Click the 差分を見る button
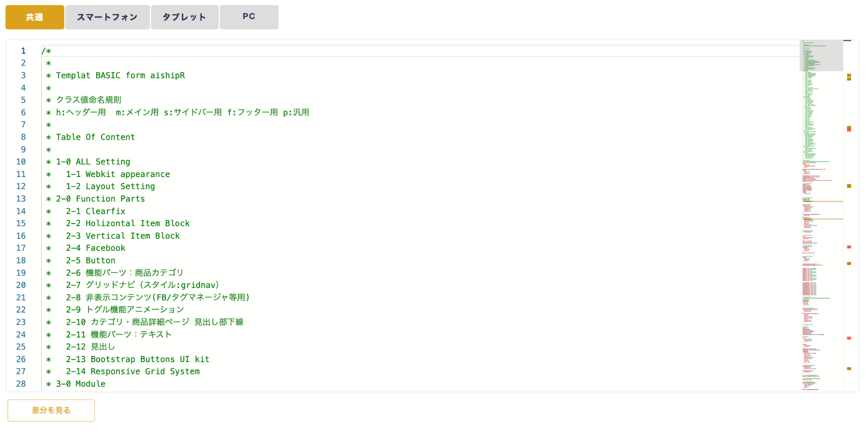The image size is (868, 432). pos(51,410)
